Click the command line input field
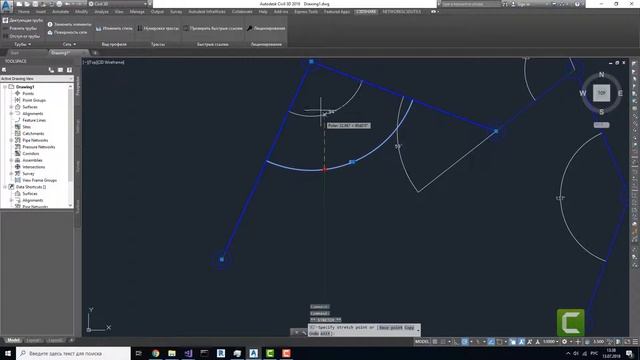The width and height of the screenshot is (640, 360). [364, 330]
